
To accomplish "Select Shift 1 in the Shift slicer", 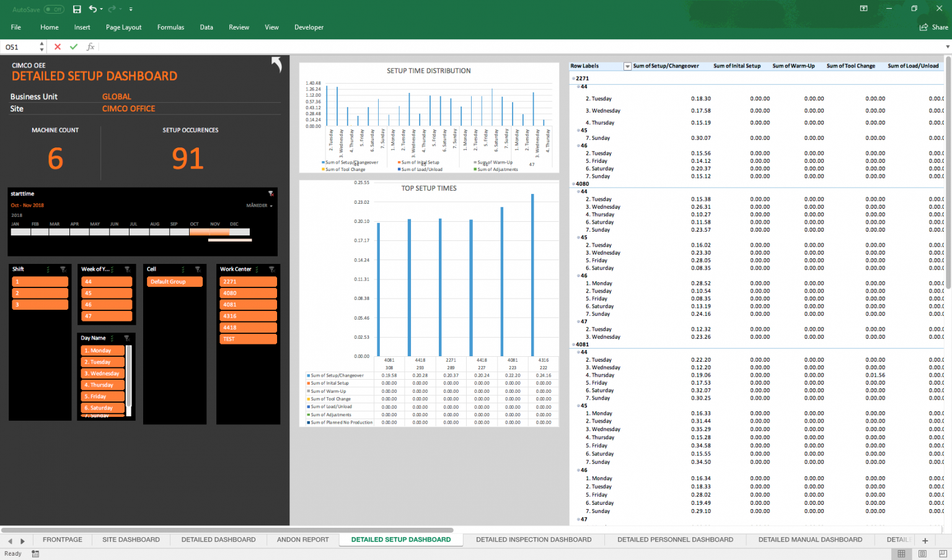I will tap(40, 281).
